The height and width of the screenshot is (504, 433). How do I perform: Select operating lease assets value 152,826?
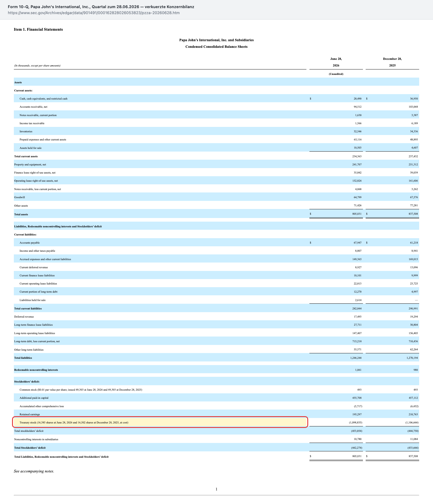pyautogui.click(x=357, y=181)
